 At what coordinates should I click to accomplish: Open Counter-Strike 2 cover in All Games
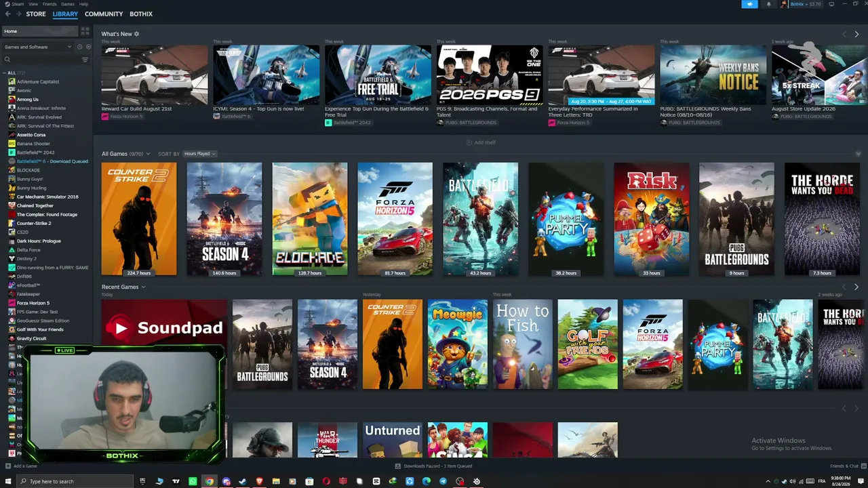pos(139,219)
